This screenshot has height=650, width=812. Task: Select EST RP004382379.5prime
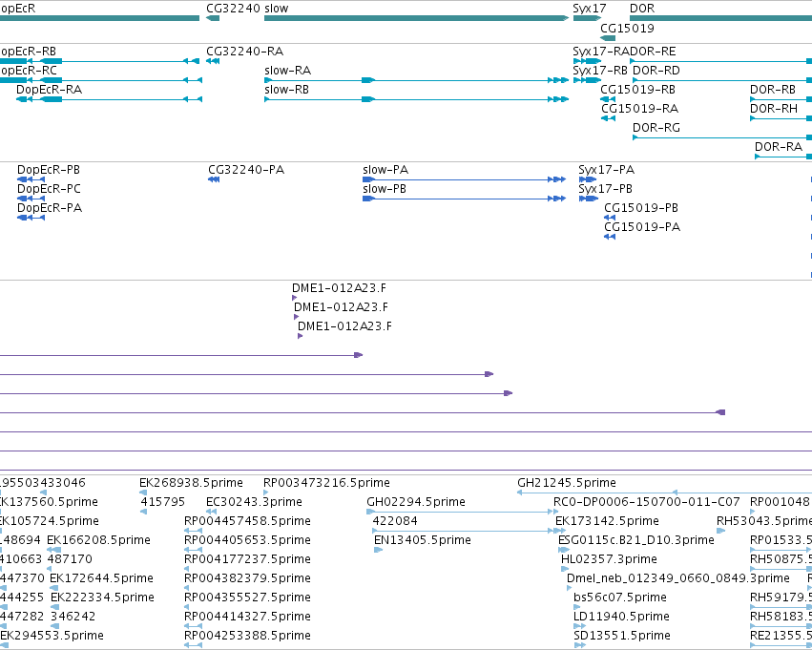(247, 579)
